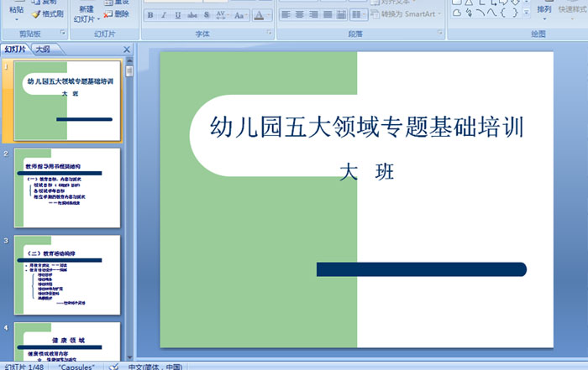This screenshot has height=370, width=588.
Task: Click slide counter 幻灯片 1/48
Action: 24,367
